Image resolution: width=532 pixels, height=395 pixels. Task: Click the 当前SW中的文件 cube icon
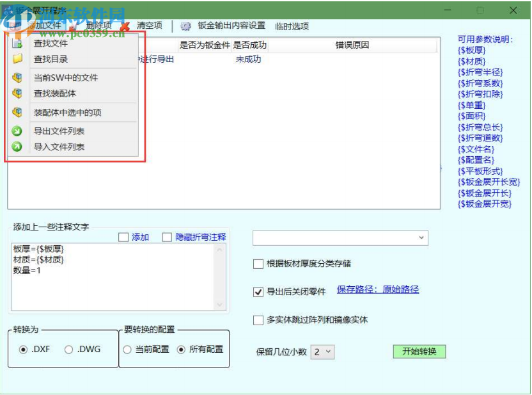pos(17,77)
